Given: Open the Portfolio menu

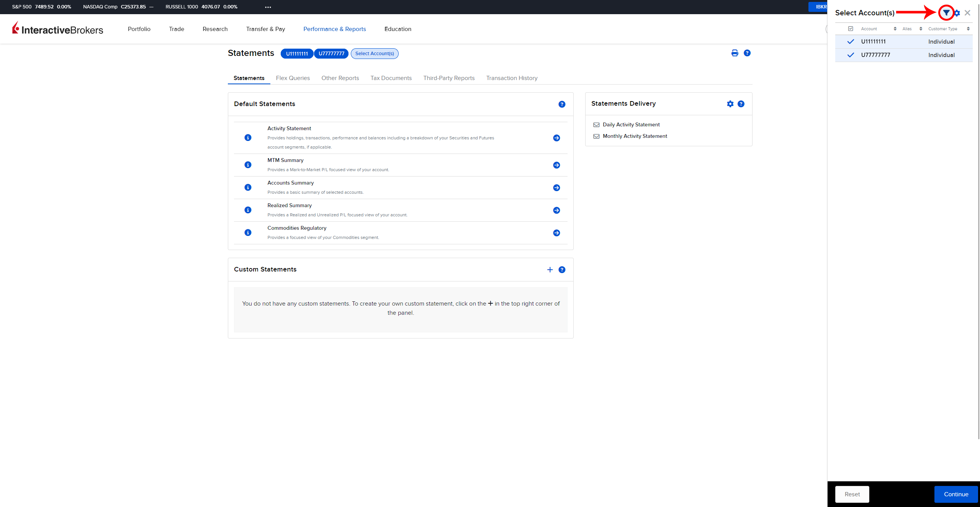Looking at the screenshot, I should [x=139, y=29].
